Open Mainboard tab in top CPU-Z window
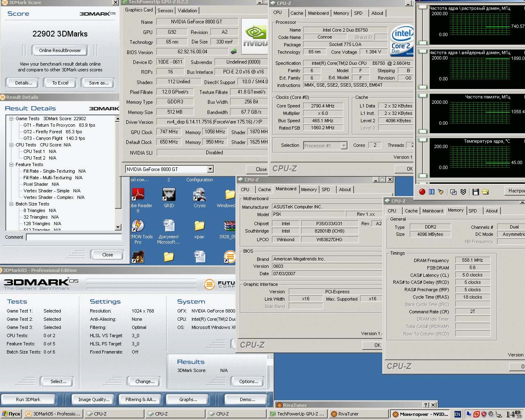Viewport: 525px width, 420px height. pos(318,13)
